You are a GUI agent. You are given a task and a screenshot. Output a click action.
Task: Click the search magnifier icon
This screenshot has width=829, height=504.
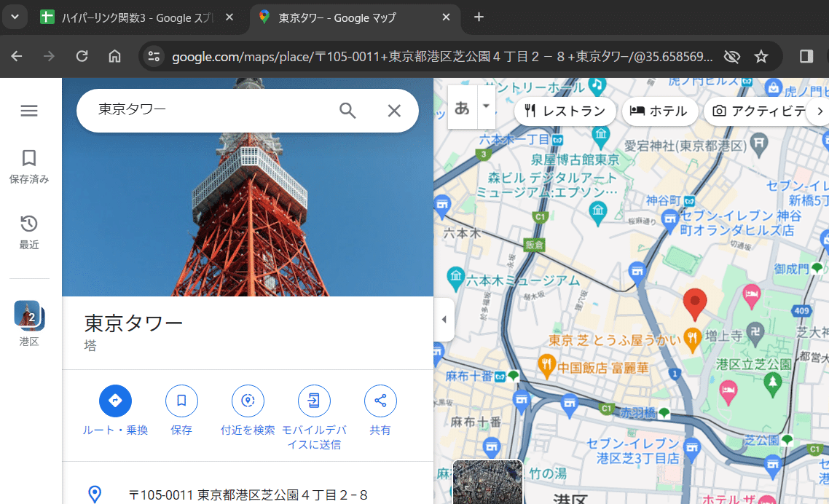(x=347, y=111)
